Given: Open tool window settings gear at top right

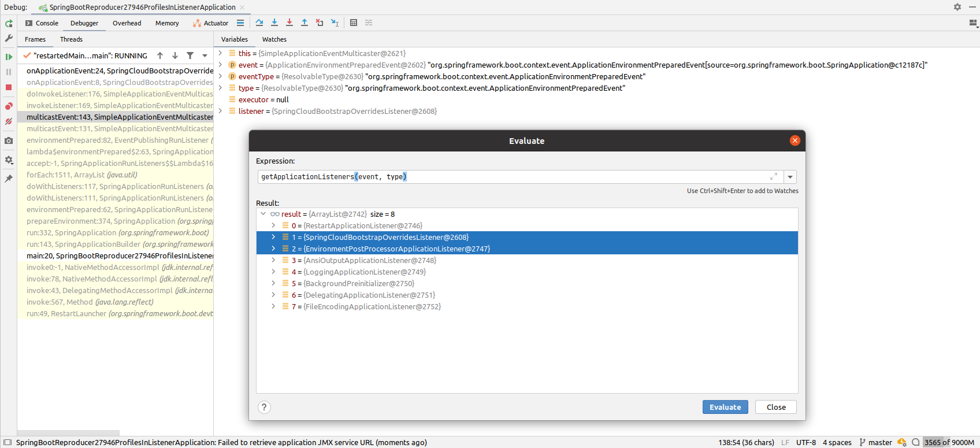Looking at the screenshot, I should point(957,7).
